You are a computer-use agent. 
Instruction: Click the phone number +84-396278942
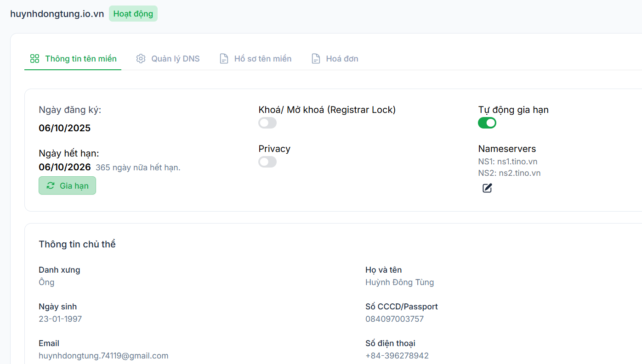point(397,356)
